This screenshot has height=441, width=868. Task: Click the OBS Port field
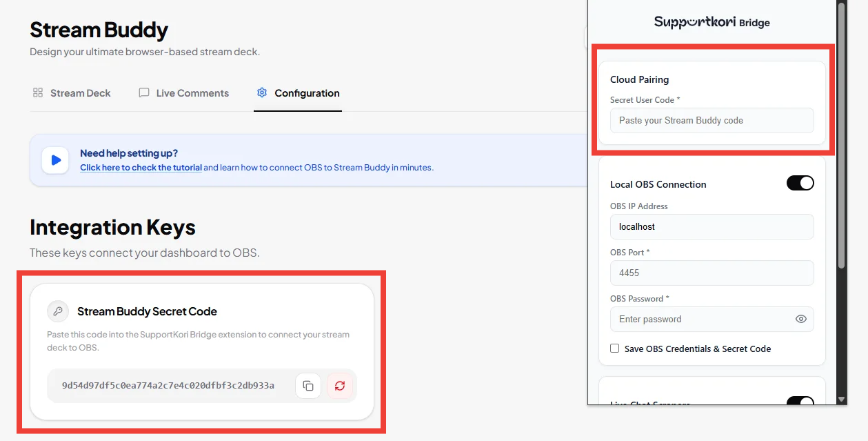711,273
